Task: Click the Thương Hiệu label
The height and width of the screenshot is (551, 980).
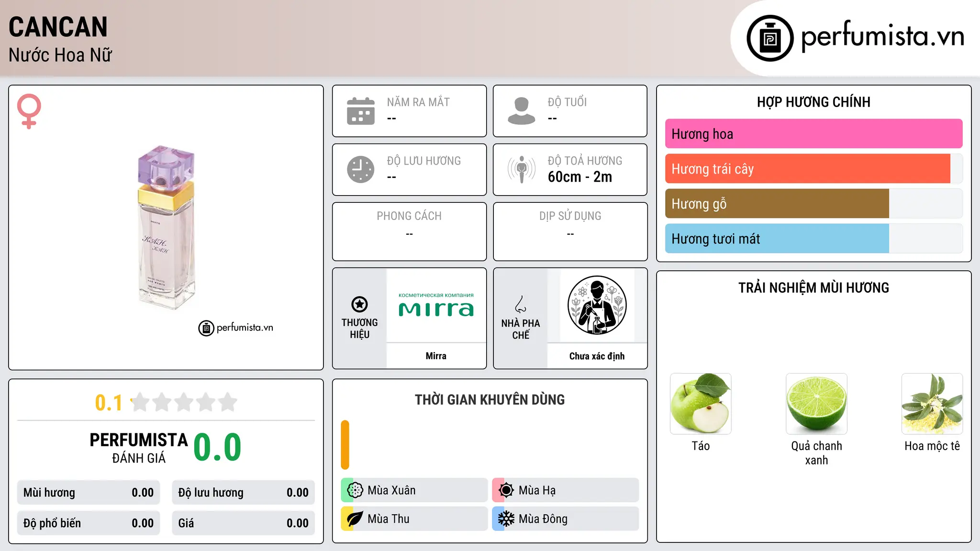Action: 359,328
